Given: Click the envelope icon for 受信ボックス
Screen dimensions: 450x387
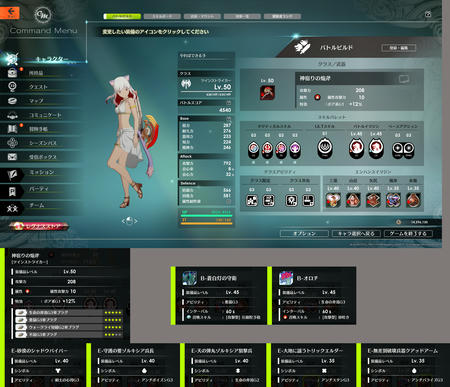Looking at the screenshot, I should 12,157.
